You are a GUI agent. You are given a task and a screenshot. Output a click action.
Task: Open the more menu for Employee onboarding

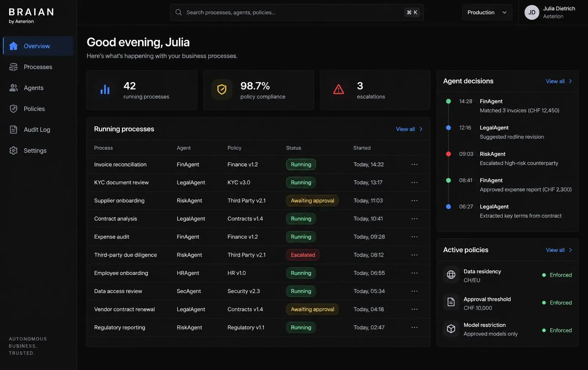click(415, 273)
